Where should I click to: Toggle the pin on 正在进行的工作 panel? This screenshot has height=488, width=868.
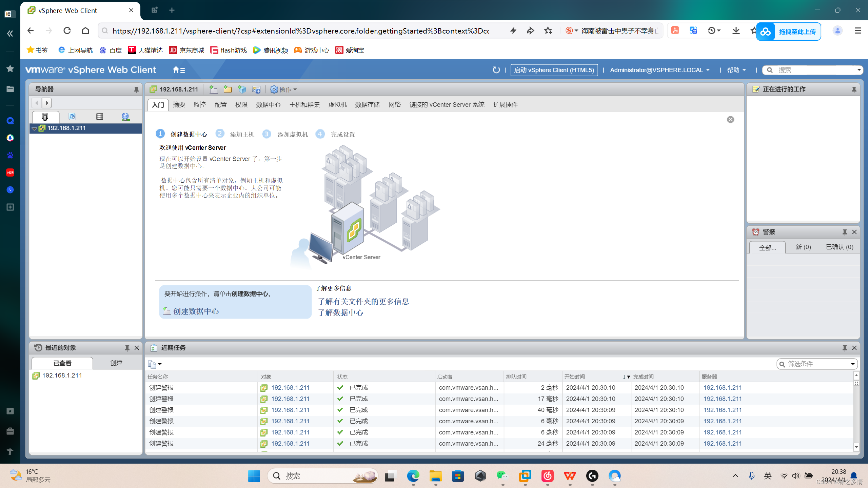tap(854, 89)
